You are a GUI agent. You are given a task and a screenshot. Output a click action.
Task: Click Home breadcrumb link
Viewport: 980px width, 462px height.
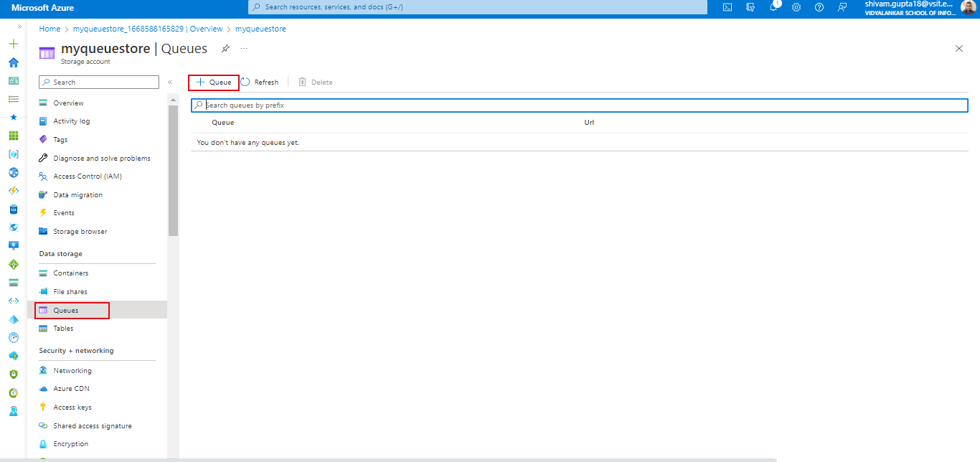point(50,29)
